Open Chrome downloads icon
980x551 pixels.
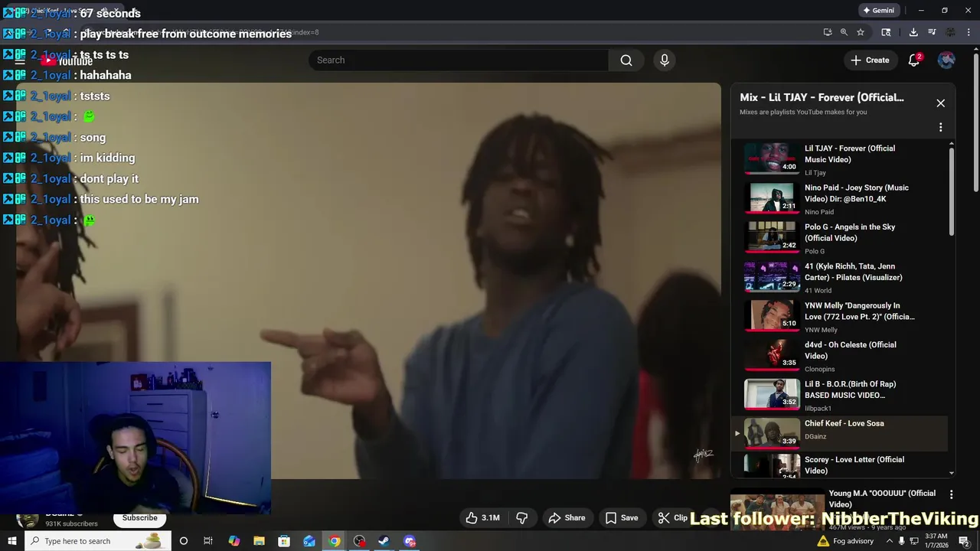point(913,32)
